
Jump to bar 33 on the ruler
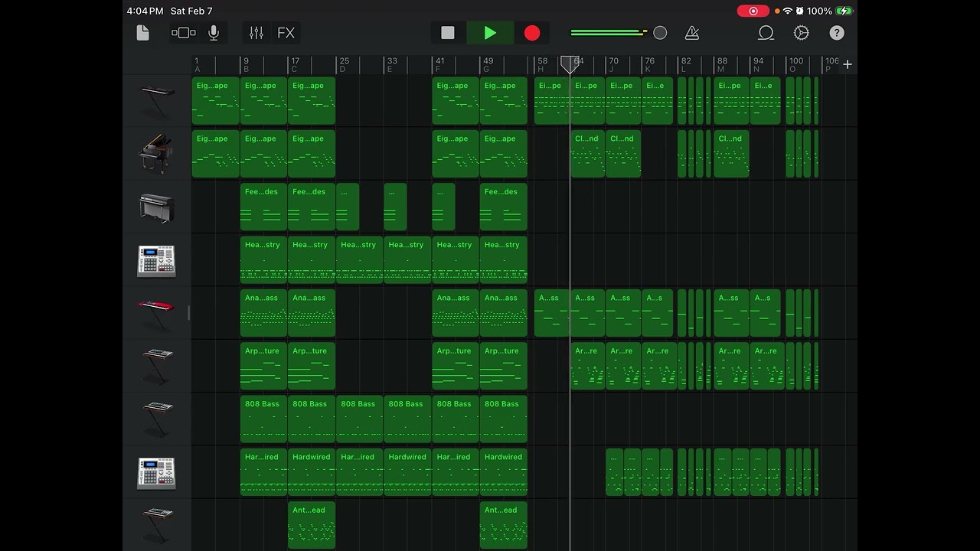(x=392, y=60)
